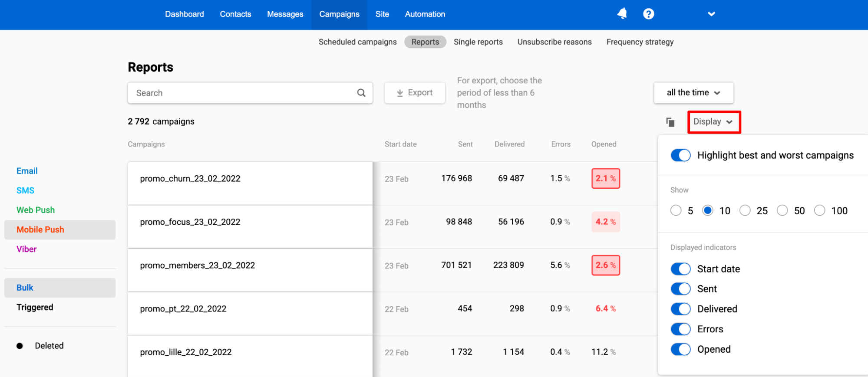
Task: Expand the account chevron in header
Action: [x=711, y=14]
